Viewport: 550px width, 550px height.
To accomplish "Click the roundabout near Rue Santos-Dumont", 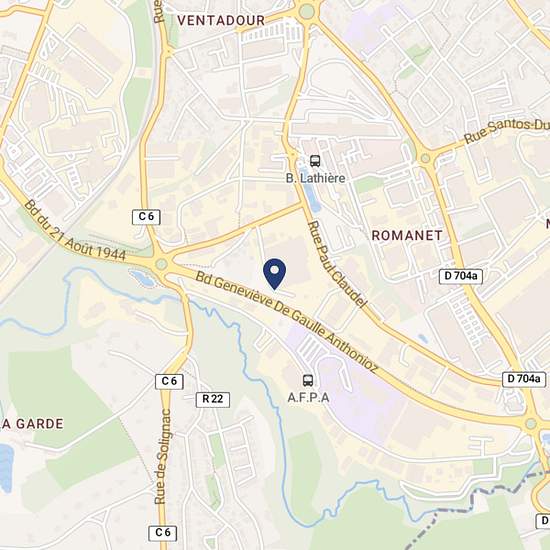I will 425,158.
